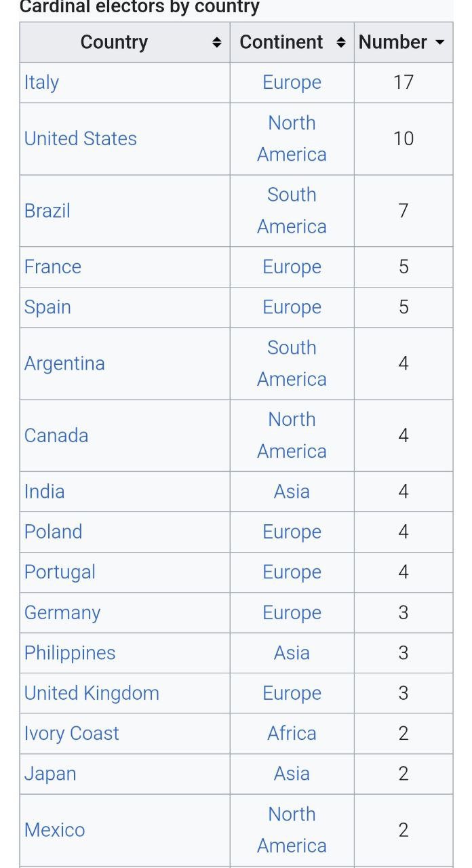Open the United States country link
Viewport: 472px width, 868px height.
(80, 139)
